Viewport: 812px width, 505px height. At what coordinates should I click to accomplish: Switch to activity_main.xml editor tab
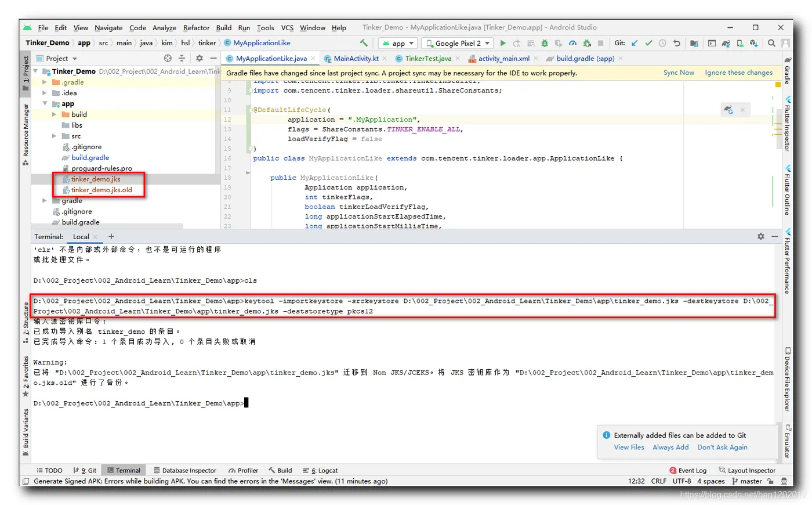click(x=503, y=58)
